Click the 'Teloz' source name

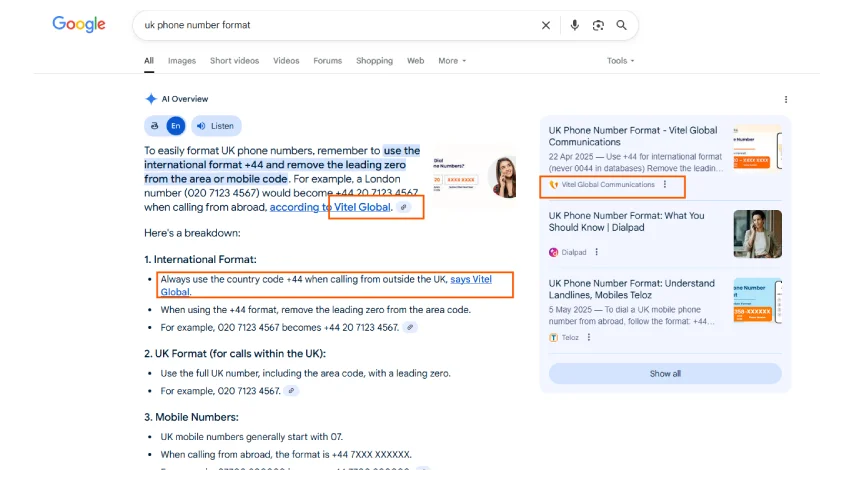(570, 337)
